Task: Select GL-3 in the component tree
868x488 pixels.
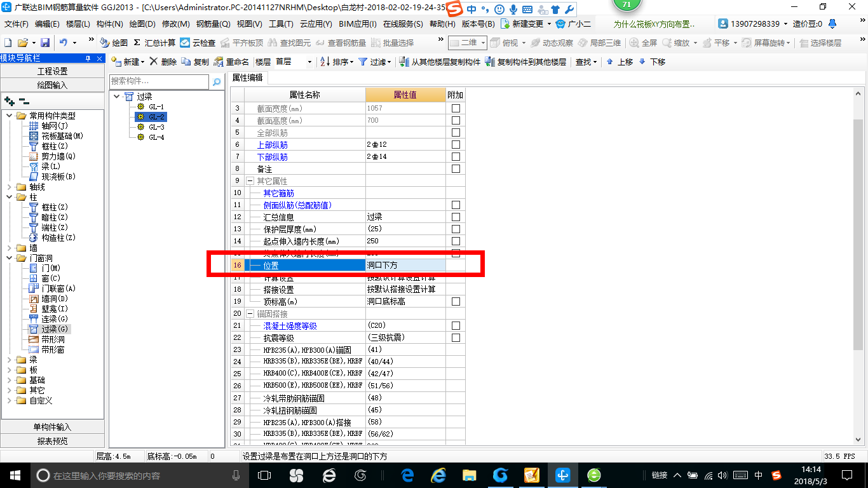Action: (x=156, y=127)
